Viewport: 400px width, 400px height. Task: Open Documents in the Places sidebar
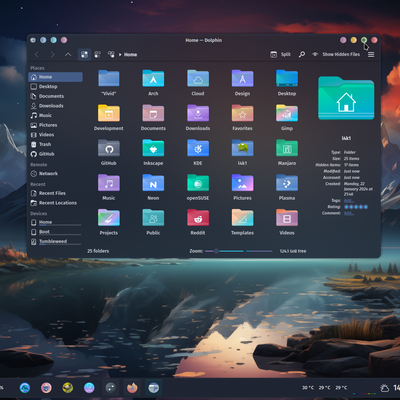point(56,96)
